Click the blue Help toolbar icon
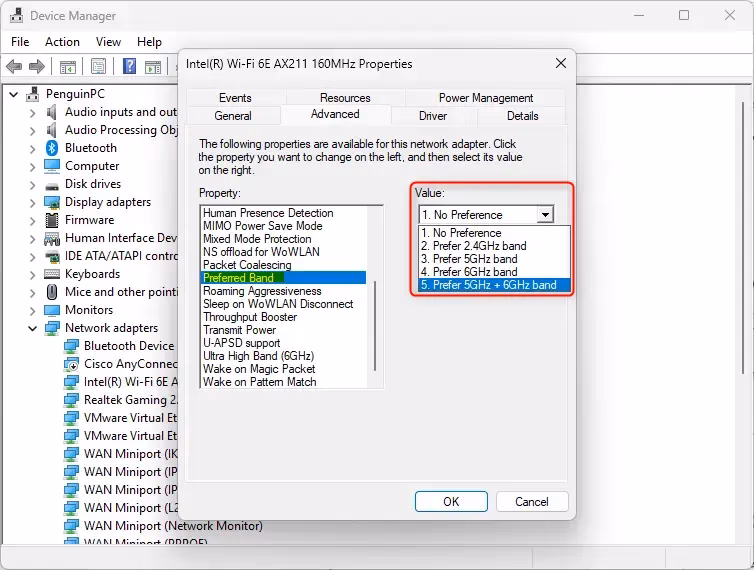This screenshot has width=754, height=570. point(129,67)
